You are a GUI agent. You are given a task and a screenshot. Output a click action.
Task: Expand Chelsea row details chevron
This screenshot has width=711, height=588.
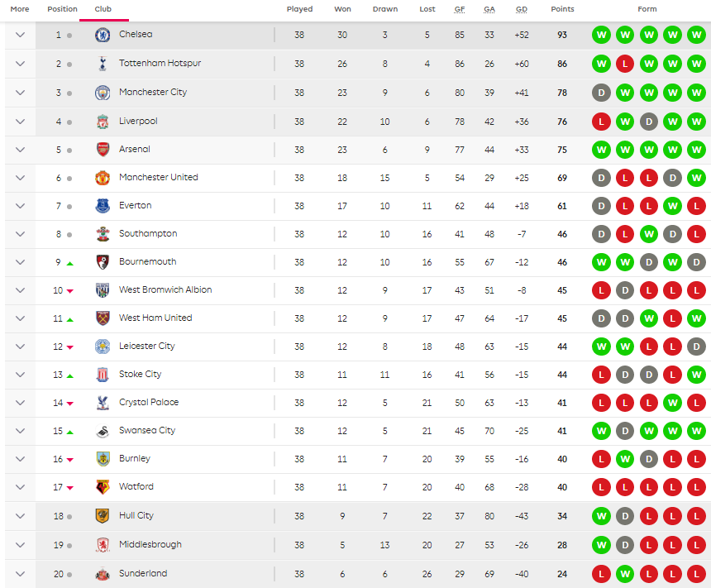pyautogui.click(x=20, y=35)
